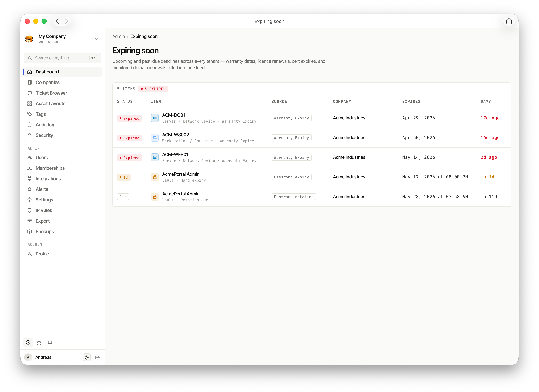The width and height of the screenshot is (539, 392).
Task: Click the Expired badge on ACM-DC01 row
Action: pyautogui.click(x=129, y=118)
